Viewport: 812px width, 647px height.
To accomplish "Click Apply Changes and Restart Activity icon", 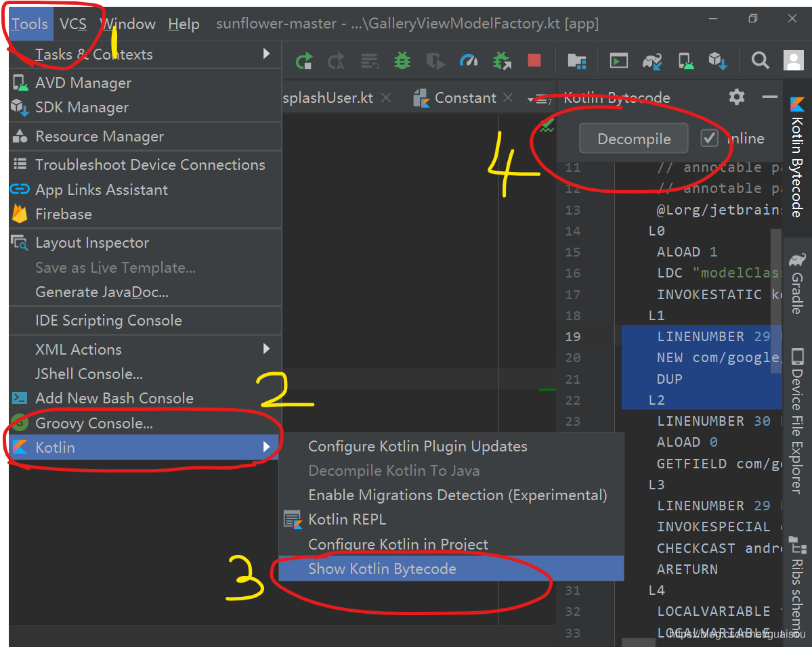I will pyautogui.click(x=304, y=61).
